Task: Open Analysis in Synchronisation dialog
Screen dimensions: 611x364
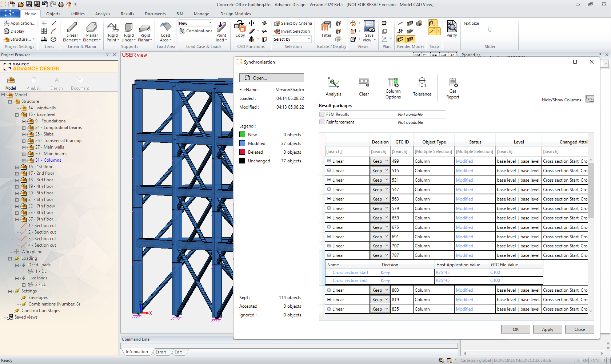Action: click(334, 86)
